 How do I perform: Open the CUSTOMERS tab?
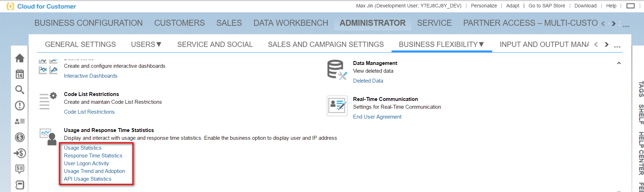coord(179,23)
